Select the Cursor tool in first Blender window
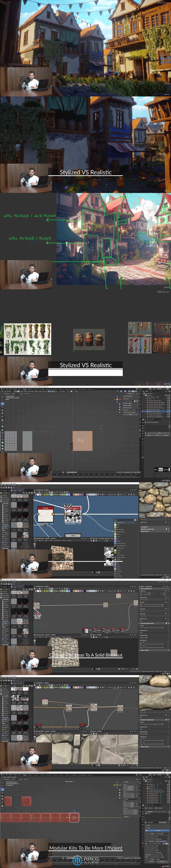The width and height of the screenshot is (171, 868). (x=3, y=400)
